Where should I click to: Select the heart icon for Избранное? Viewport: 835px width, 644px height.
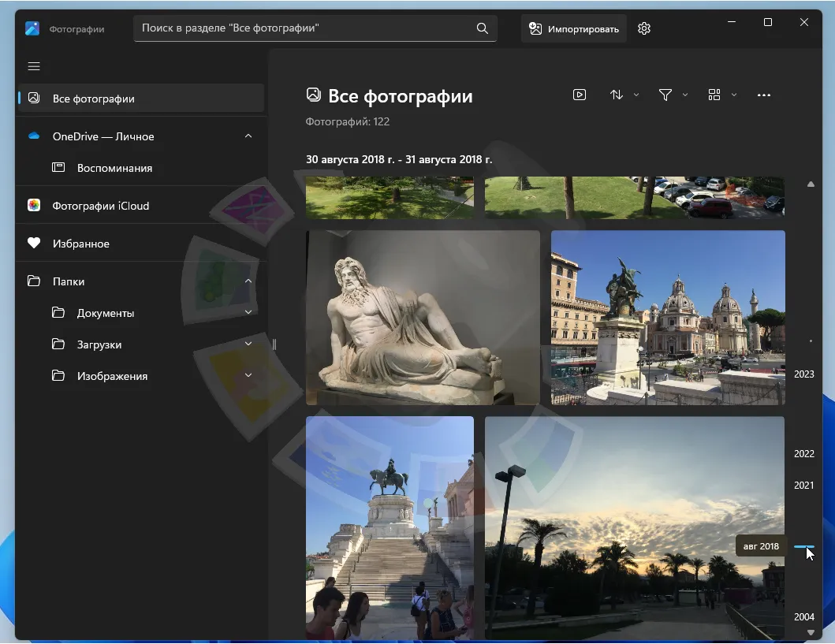[x=34, y=243]
